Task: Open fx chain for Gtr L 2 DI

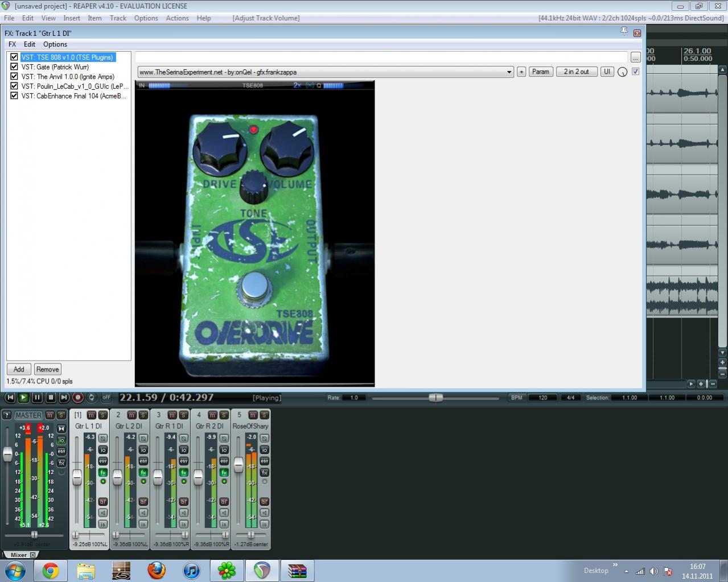Action: pyautogui.click(x=143, y=473)
